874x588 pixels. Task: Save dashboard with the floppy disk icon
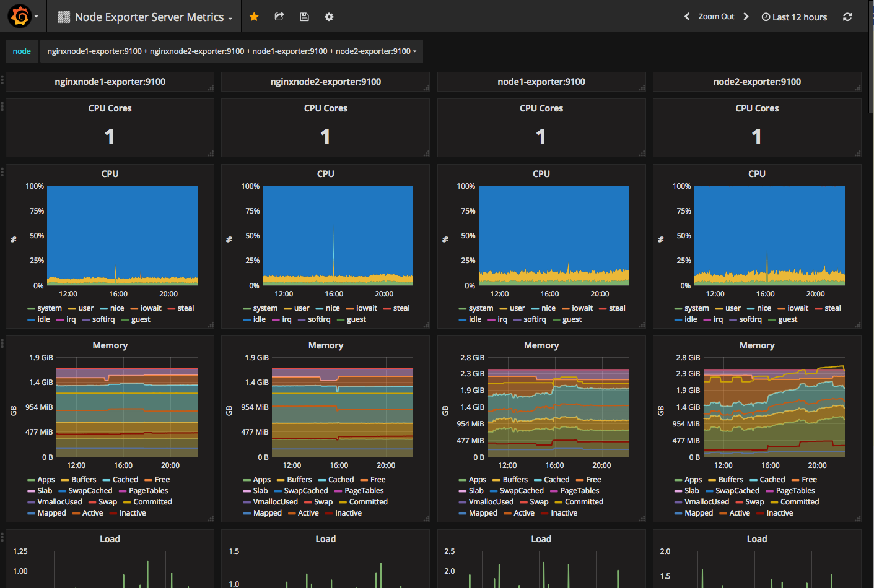click(304, 17)
